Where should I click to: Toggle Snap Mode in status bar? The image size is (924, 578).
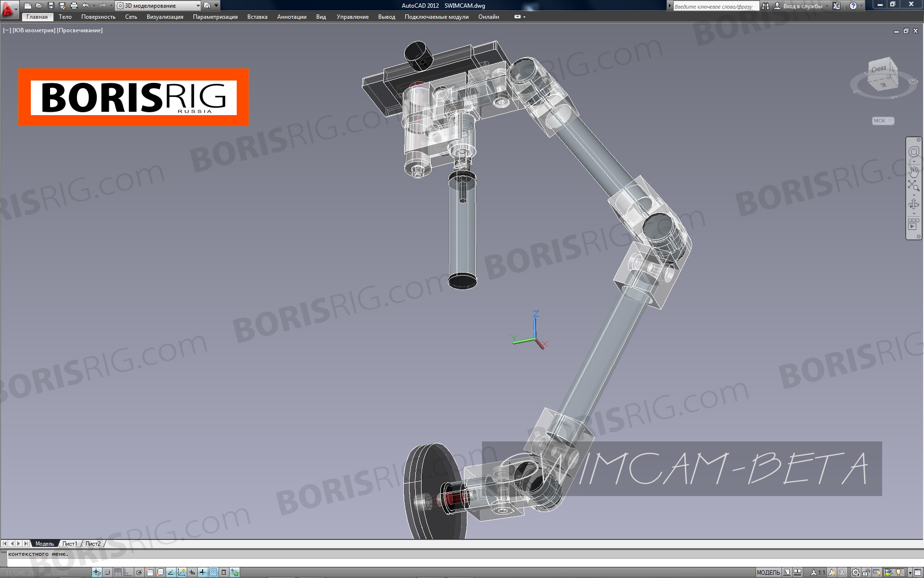click(x=107, y=573)
